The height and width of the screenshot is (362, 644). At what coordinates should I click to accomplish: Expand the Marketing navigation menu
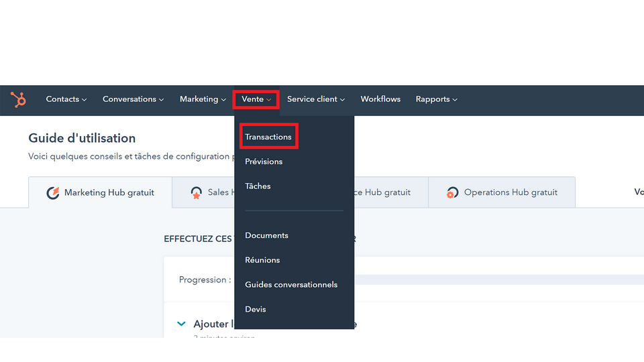[x=203, y=99]
